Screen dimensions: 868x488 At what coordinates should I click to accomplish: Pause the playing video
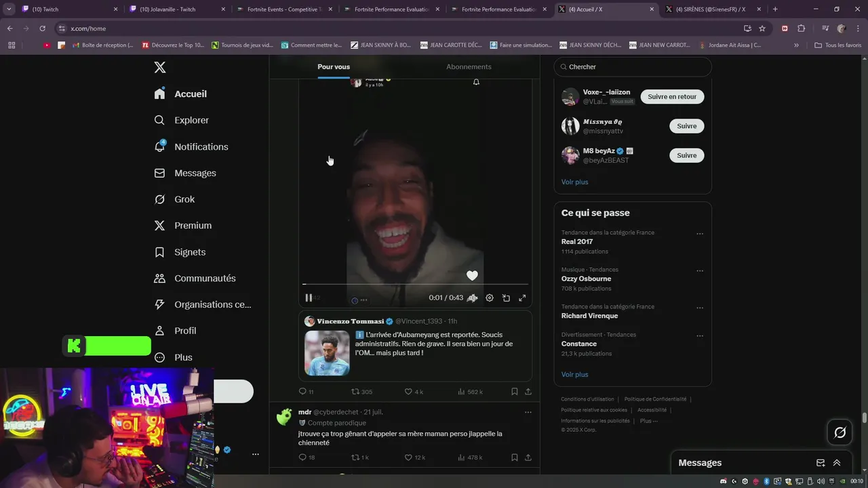click(309, 298)
